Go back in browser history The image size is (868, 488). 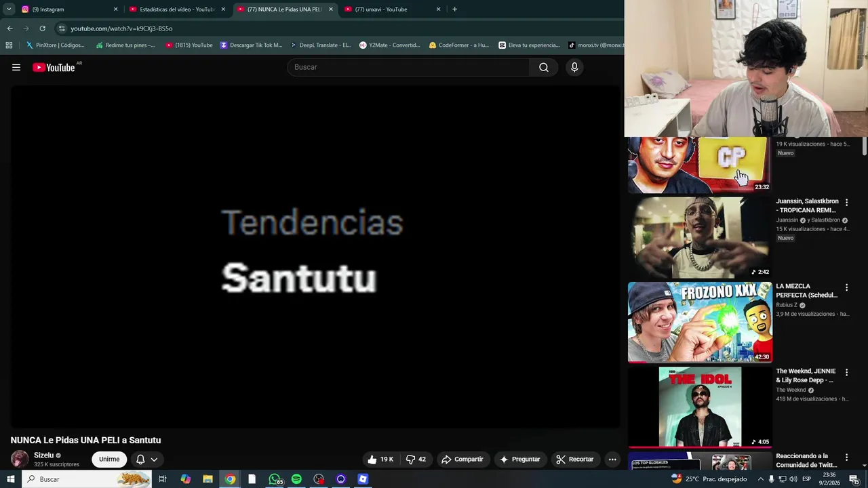point(9,28)
